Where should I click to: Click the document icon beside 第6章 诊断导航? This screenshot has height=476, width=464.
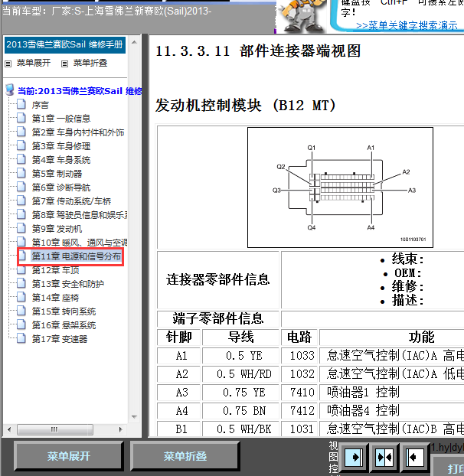click(x=21, y=187)
